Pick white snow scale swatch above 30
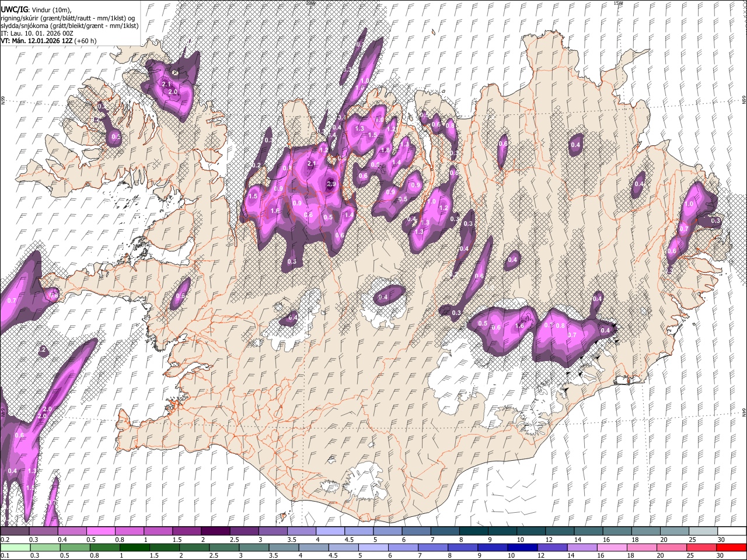Image resolution: width=747 pixels, height=560 pixels. click(732, 531)
